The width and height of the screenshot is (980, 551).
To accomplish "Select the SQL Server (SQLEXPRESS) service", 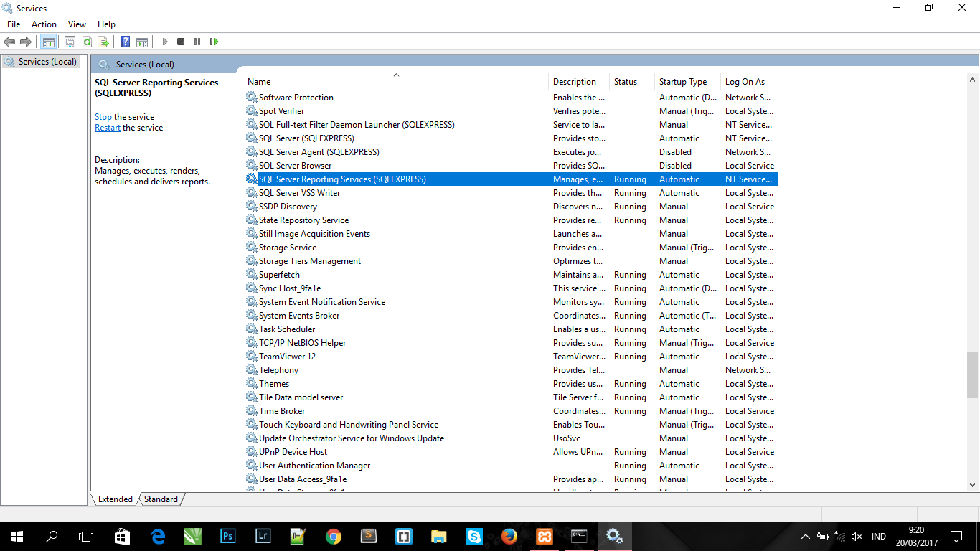I will click(x=511, y=138).
